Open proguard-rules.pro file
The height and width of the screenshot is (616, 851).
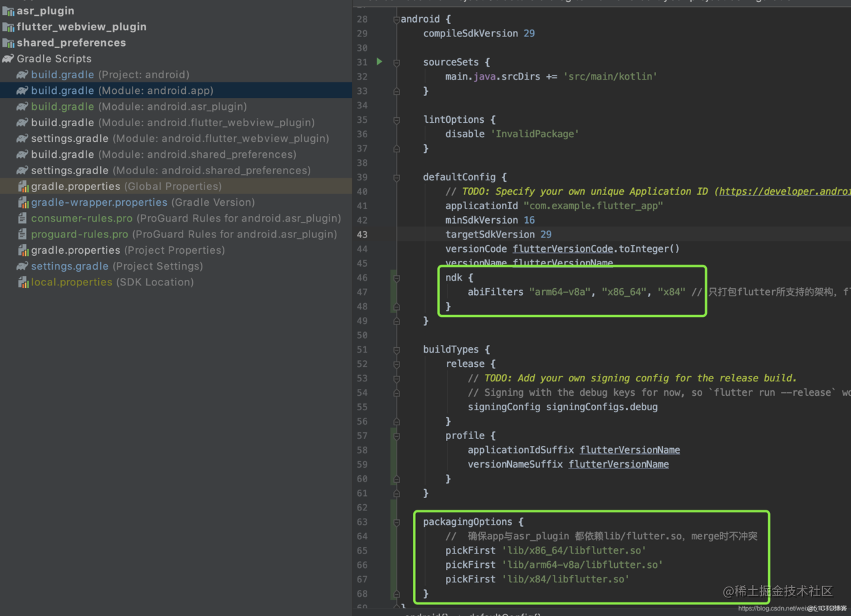(x=184, y=234)
